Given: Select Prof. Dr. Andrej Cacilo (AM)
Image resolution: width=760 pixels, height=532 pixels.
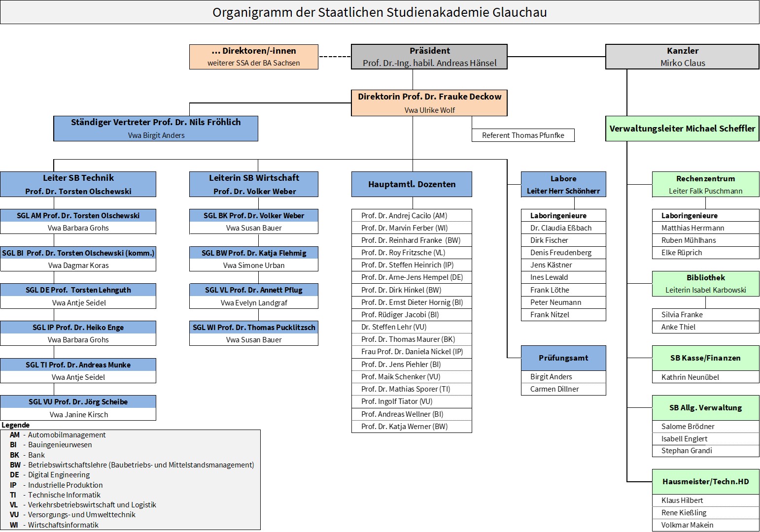Looking at the screenshot, I should [x=412, y=215].
